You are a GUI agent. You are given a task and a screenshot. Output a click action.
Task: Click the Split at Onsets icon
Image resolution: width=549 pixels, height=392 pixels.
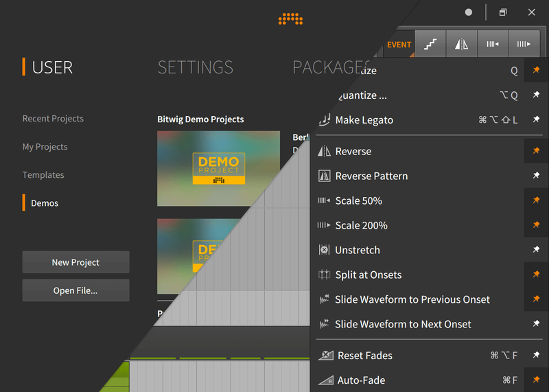pyautogui.click(x=325, y=275)
